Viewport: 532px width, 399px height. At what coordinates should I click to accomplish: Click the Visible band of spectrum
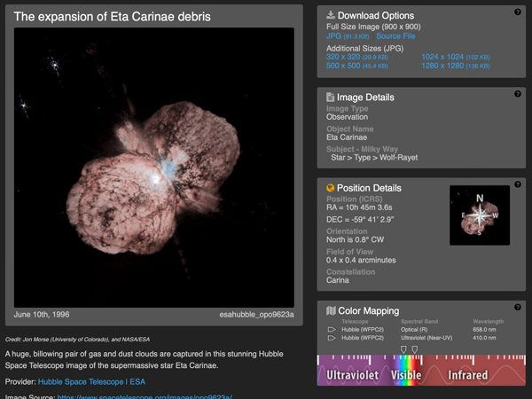(406, 375)
